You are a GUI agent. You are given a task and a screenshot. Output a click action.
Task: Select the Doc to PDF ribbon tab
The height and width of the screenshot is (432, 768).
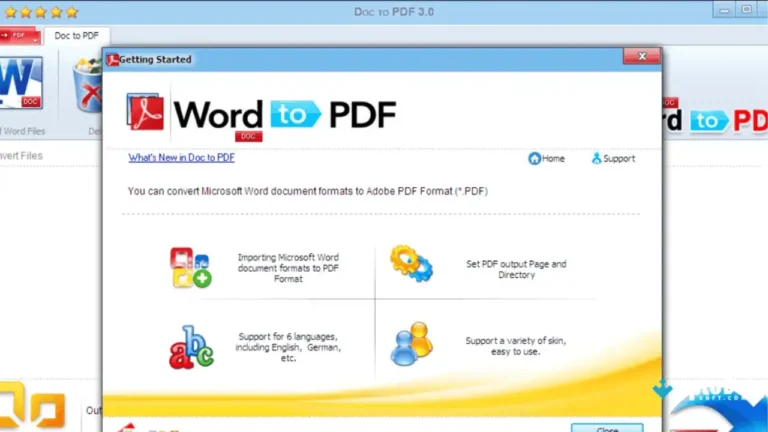[x=76, y=36]
